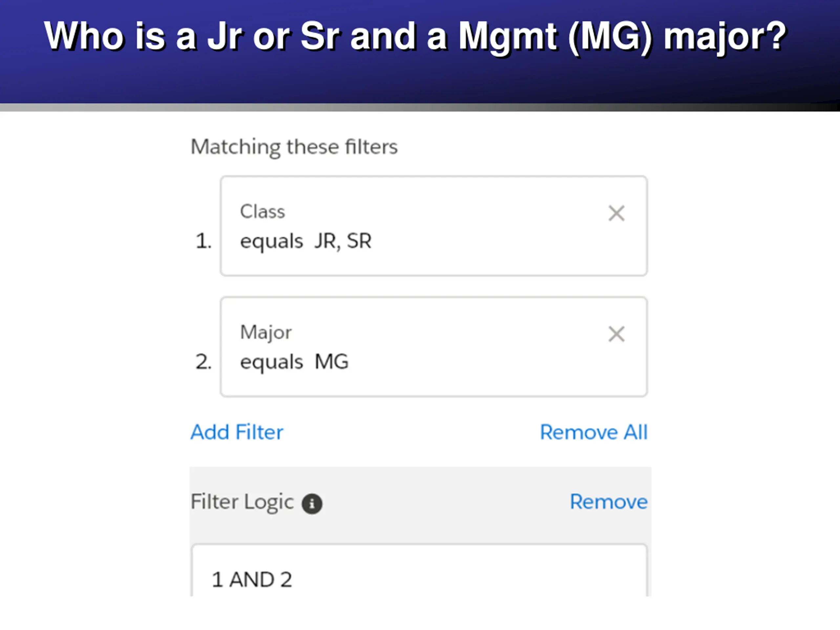Select the "JR, SR" filter value
The image size is (840, 630).
343,241
